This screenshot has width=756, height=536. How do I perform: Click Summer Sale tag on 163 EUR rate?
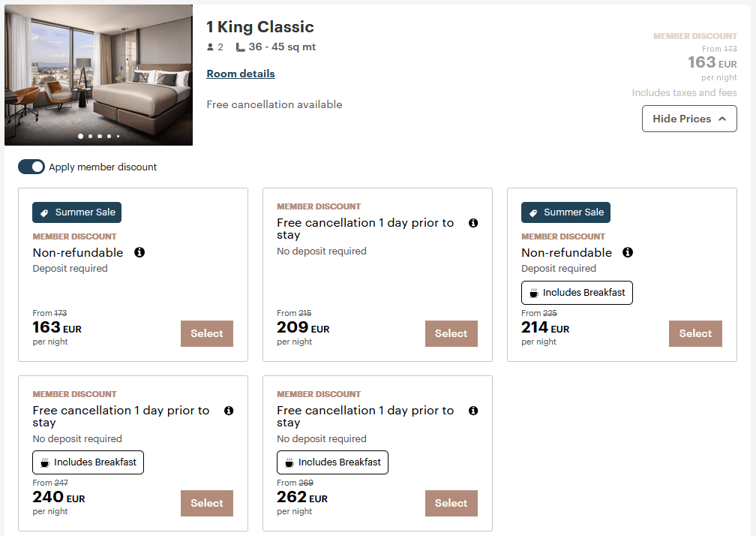[76, 212]
